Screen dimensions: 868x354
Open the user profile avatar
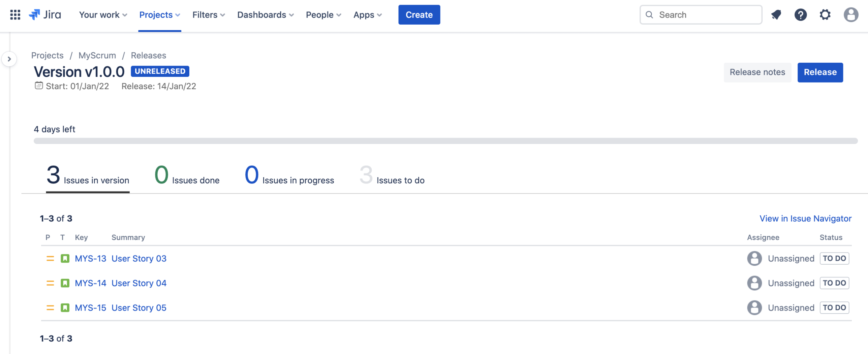tap(850, 15)
